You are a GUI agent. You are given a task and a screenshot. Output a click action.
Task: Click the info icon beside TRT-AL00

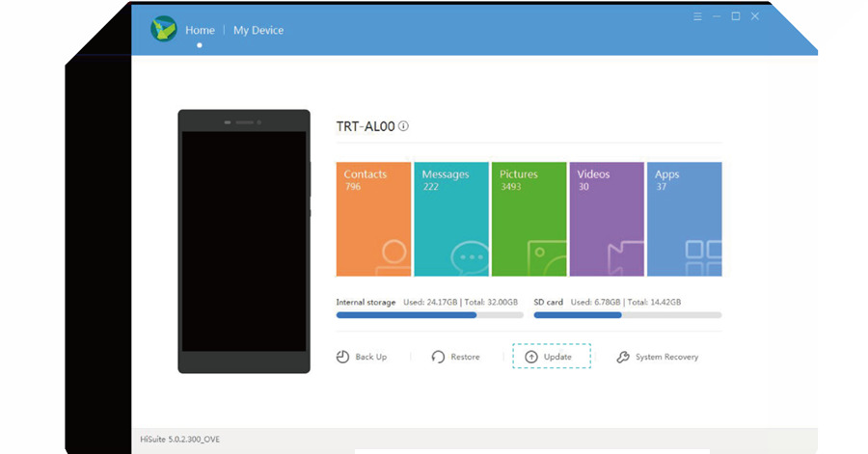(x=403, y=126)
